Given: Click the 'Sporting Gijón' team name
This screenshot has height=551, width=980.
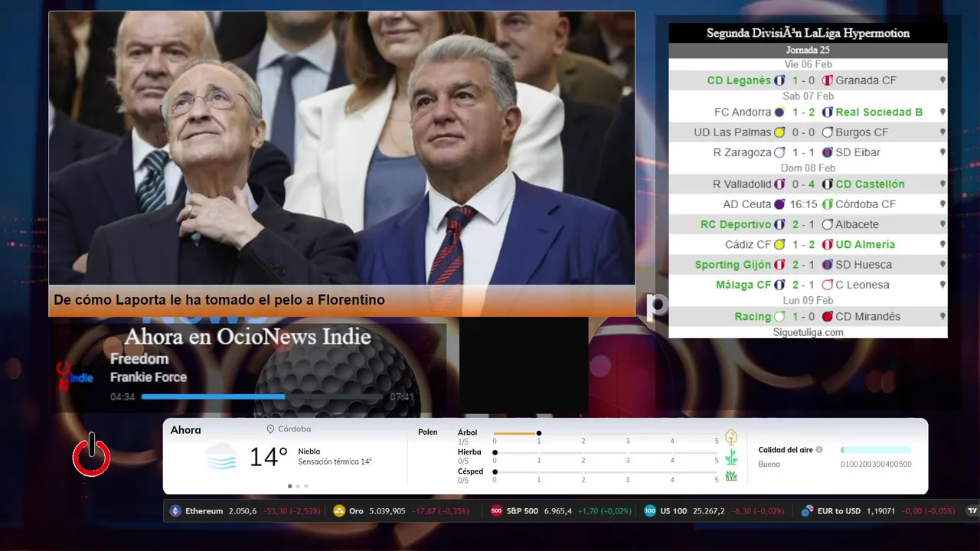Looking at the screenshot, I should click(x=733, y=265).
